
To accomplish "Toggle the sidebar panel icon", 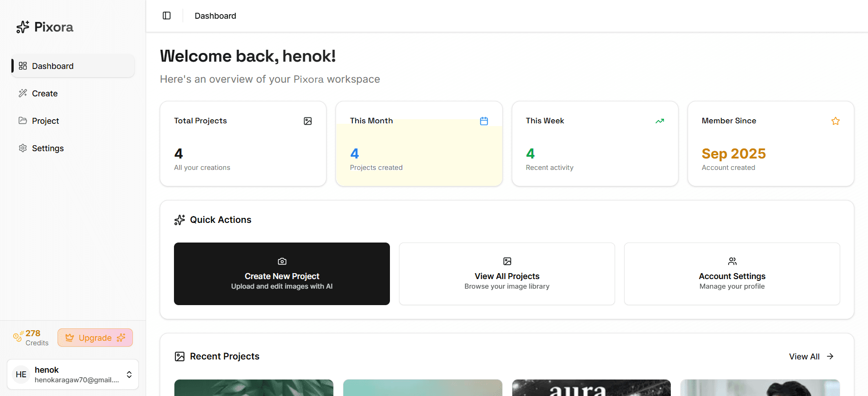I will click(167, 16).
